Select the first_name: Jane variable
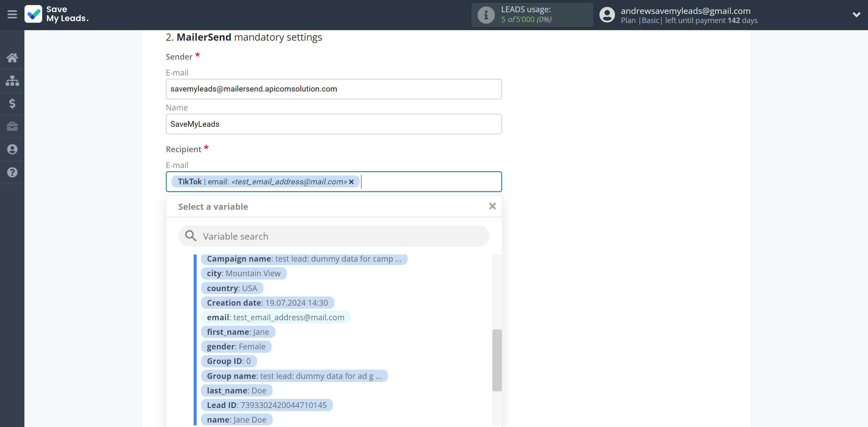Viewport: 868px width, 427px height. 238,332
